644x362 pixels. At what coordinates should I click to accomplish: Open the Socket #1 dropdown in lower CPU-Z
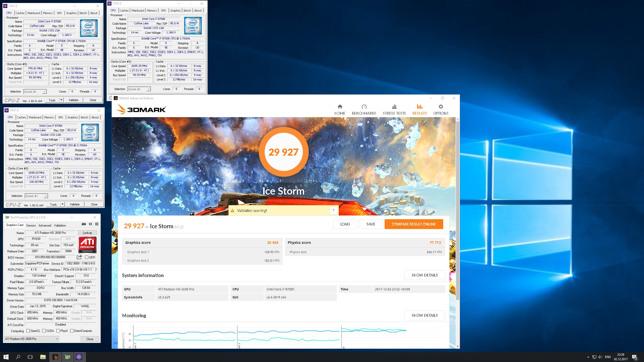[x=36, y=196]
